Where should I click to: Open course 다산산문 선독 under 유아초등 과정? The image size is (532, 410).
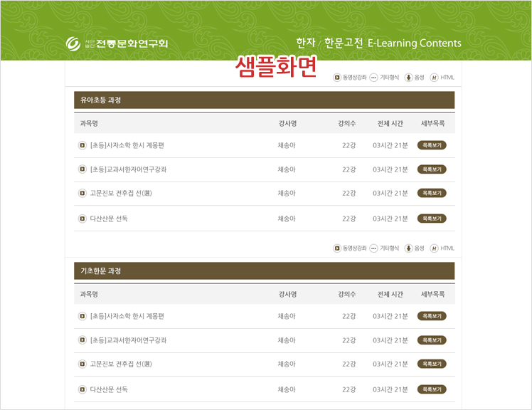point(109,219)
